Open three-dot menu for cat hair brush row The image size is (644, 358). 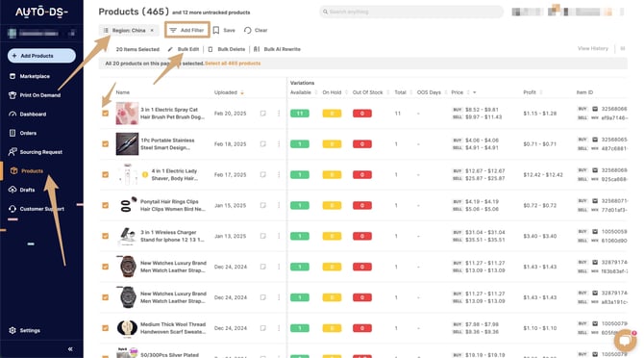(279, 113)
